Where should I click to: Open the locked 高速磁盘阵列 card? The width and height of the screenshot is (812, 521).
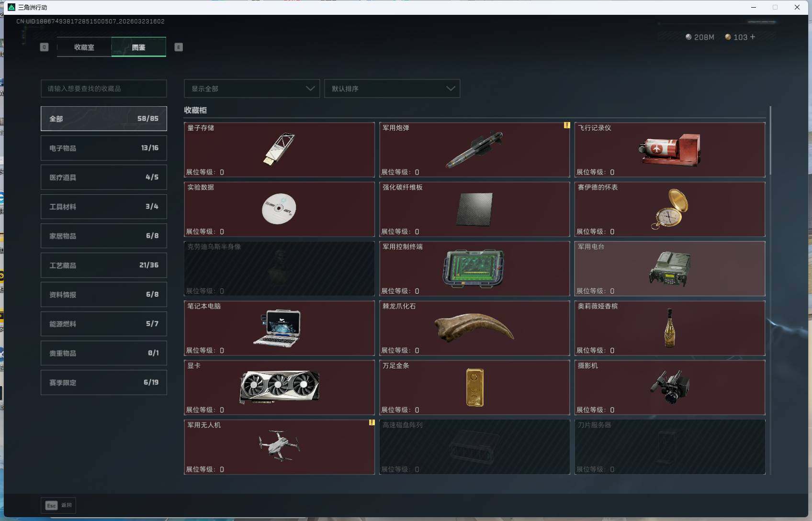(474, 447)
